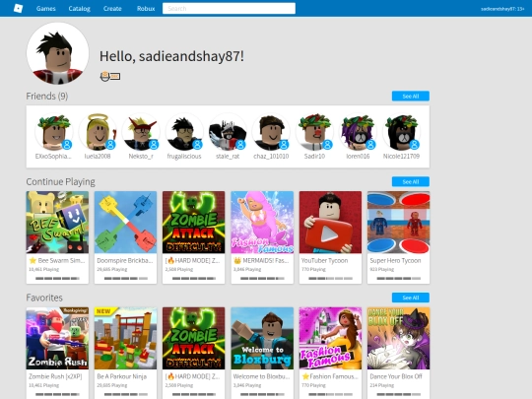This screenshot has height=399, width=532.
Task: Click the membership badge icon under greeting
Action: (110, 76)
